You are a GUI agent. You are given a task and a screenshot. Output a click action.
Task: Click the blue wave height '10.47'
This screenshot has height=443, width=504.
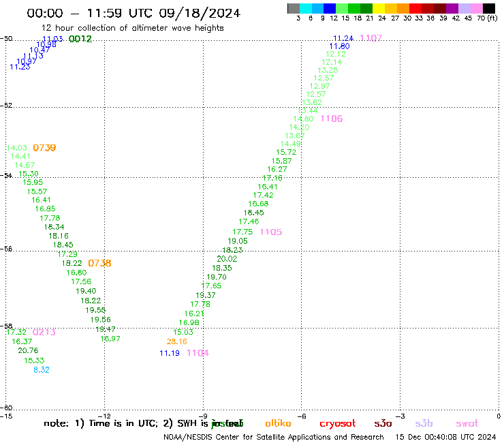(40, 50)
